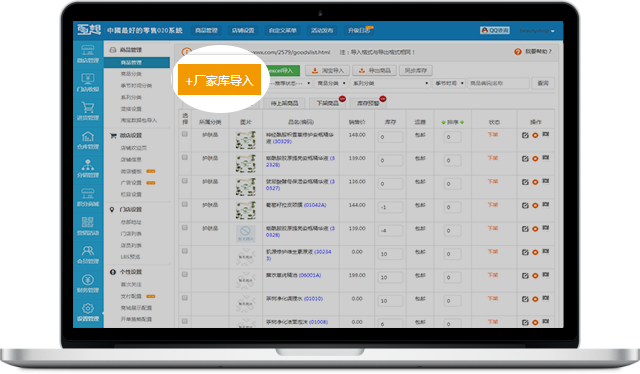Tick the checkbox of the first product row
The image size is (640, 374).
[185, 134]
